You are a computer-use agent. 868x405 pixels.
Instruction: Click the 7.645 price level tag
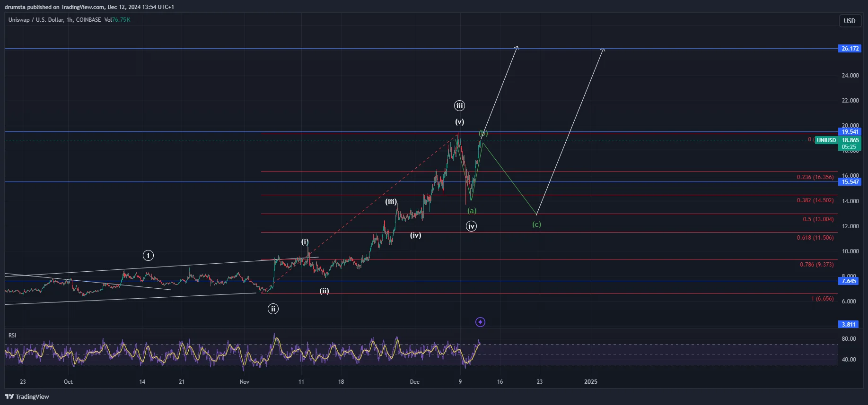coord(849,281)
